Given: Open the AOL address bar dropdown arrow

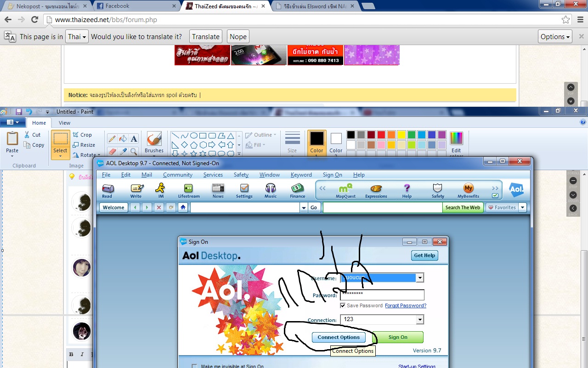Looking at the screenshot, I should pos(303,207).
